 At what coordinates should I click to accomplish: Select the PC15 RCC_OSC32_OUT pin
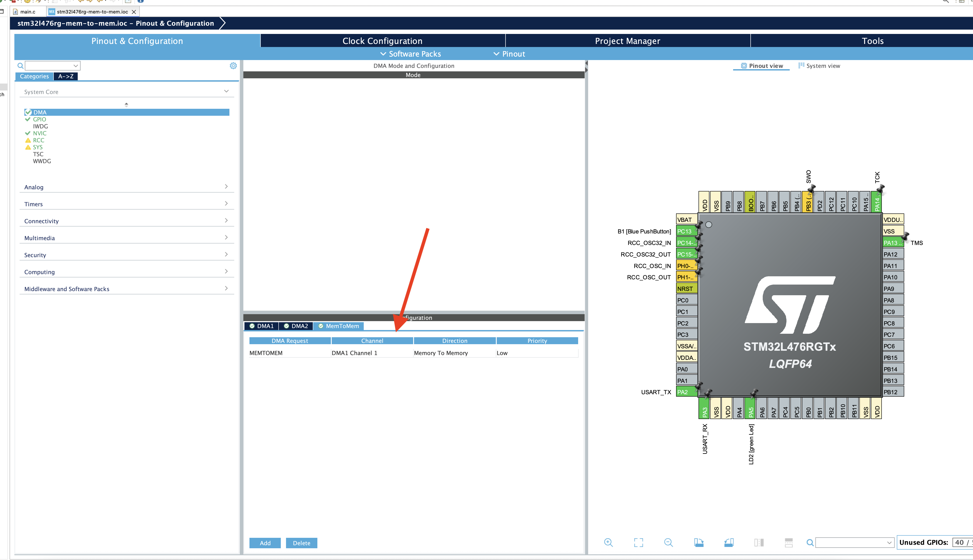(x=686, y=254)
